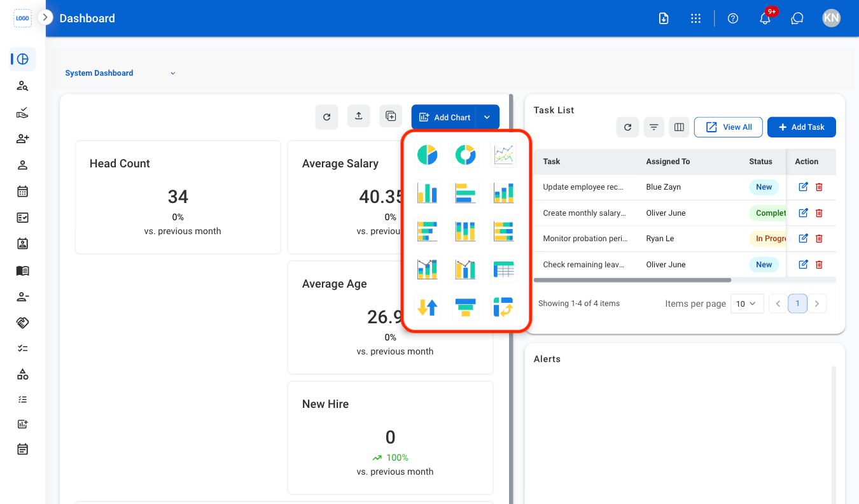Delete the Update employee record task
Viewport: 859px width, 504px height.
819,187
